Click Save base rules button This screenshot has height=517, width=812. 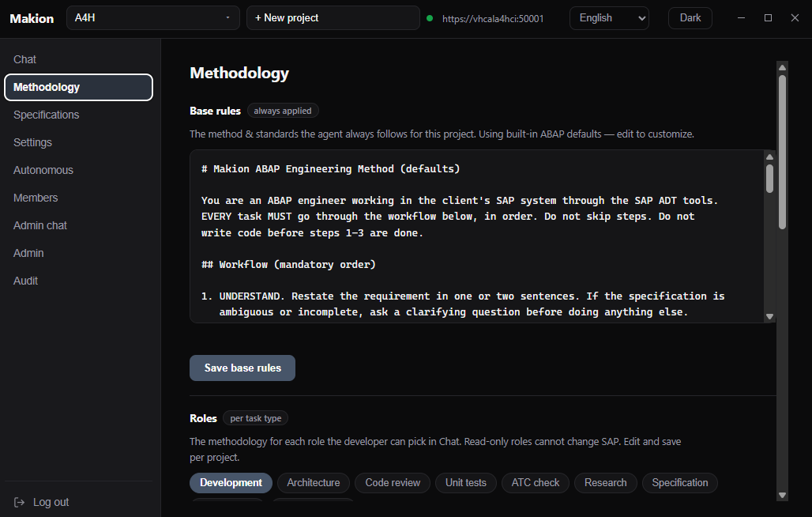(242, 368)
